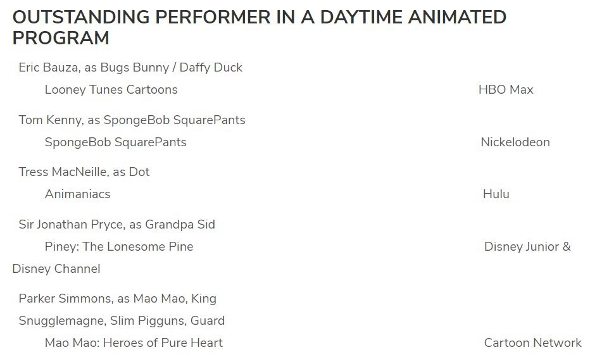This screenshot has height=364, width=602.
Task: Click the Disney Channel text
Action: [56, 269]
